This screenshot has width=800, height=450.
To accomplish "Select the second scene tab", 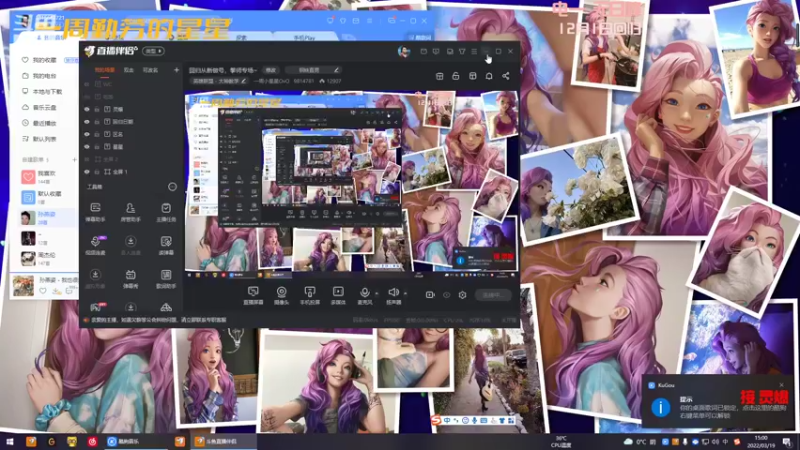I will (129, 70).
